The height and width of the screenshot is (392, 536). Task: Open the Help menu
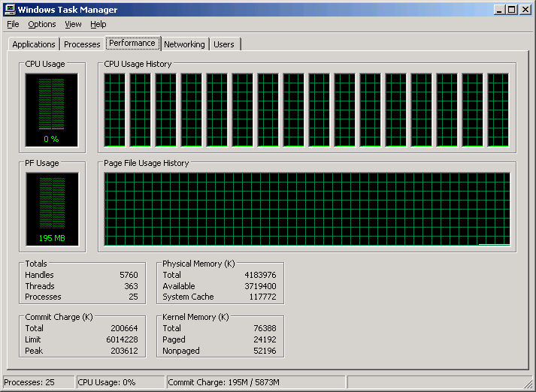pyautogui.click(x=98, y=24)
